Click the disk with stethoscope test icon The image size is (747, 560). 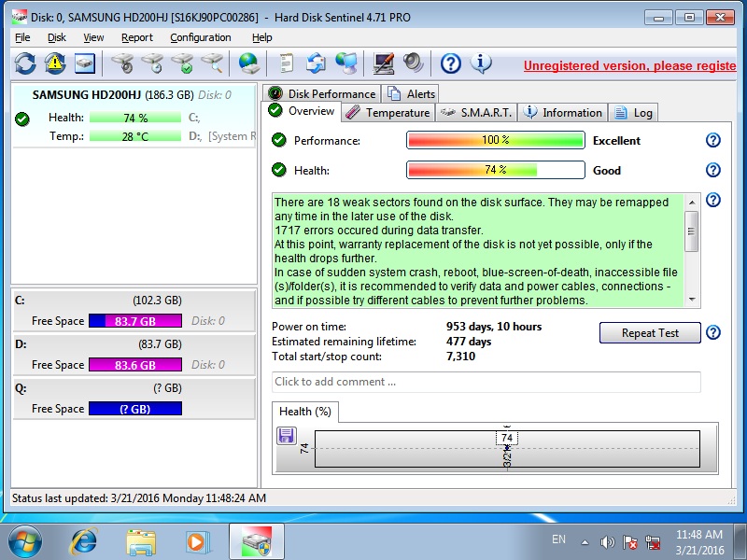(x=123, y=63)
